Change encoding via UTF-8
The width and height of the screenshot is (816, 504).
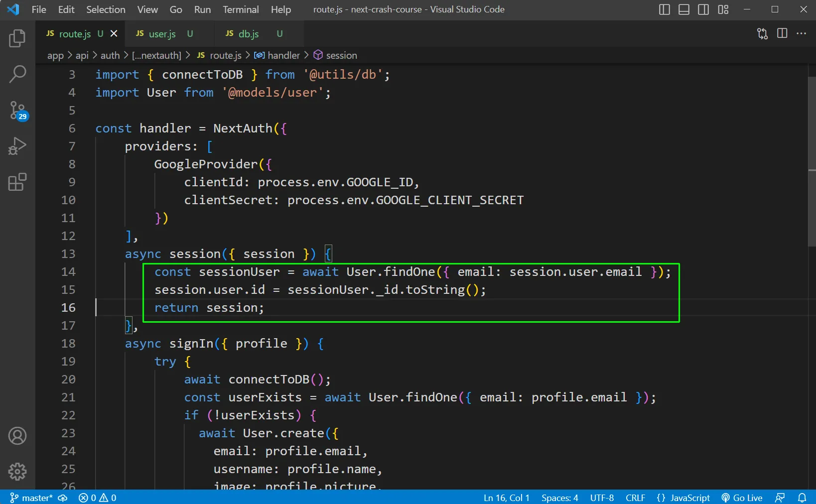[x=602, y=498]
